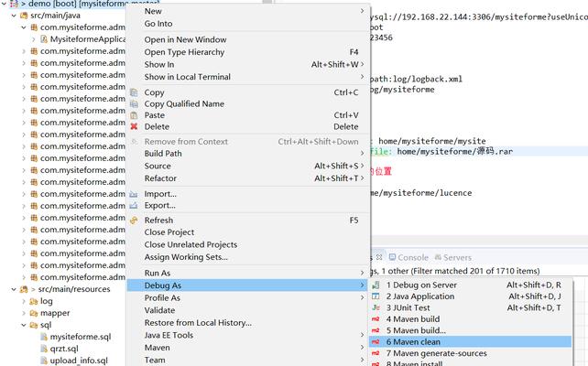This screenshot has width=588, height=366.
Task: Click the m2 icon beside Maven install
Action: tap(376, 363)
